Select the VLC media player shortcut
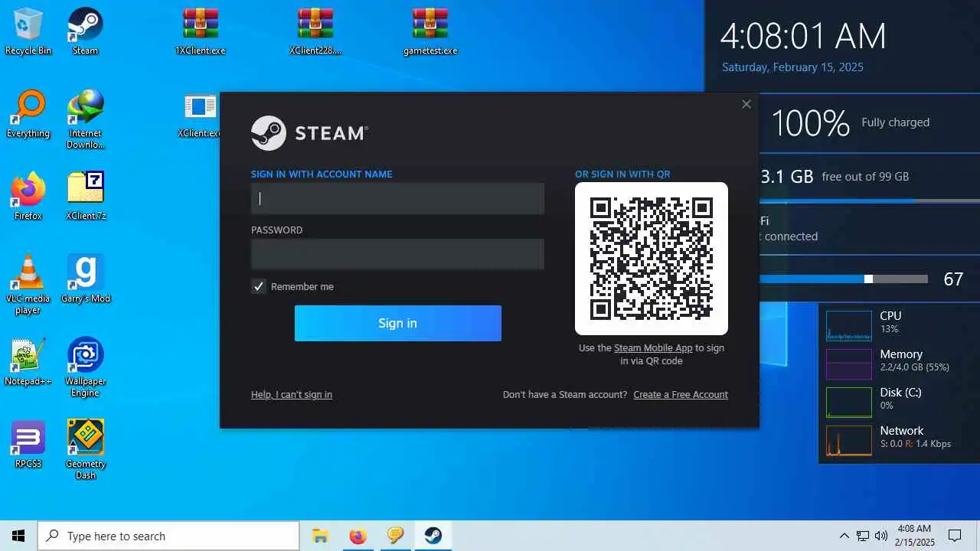Screen dimensions: 980x551 click(x=28, y=285)
